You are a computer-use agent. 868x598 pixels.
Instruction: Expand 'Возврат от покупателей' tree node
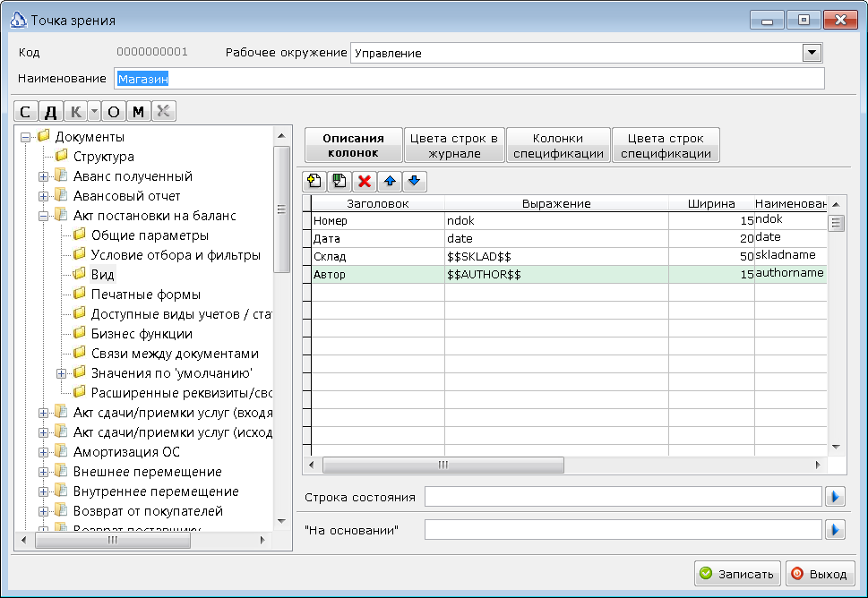[x=43, y=511]
